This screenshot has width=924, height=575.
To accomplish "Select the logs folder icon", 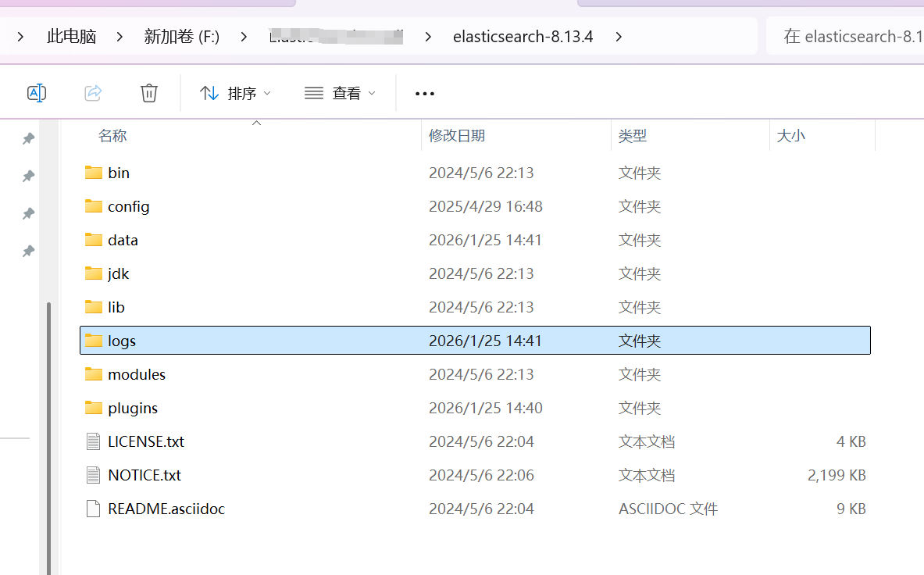I will (x=93, y=341).
